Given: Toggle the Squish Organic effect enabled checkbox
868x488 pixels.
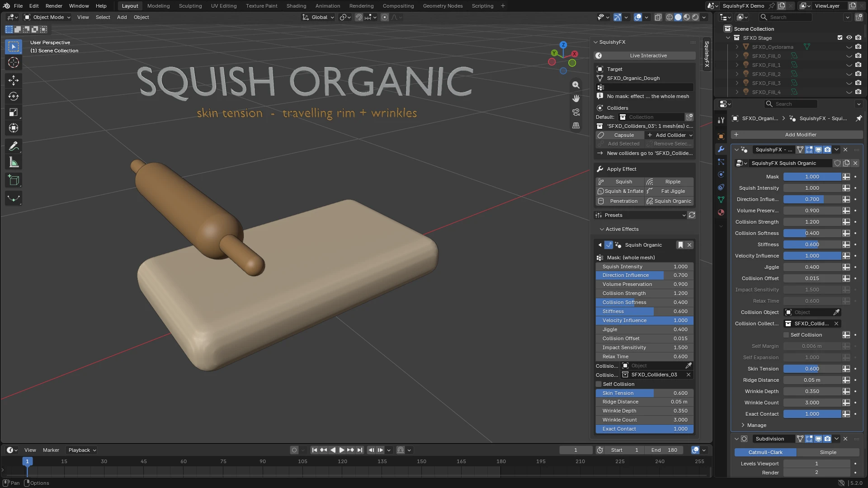Looking at the screenshot, I should [x=609, y=245].
